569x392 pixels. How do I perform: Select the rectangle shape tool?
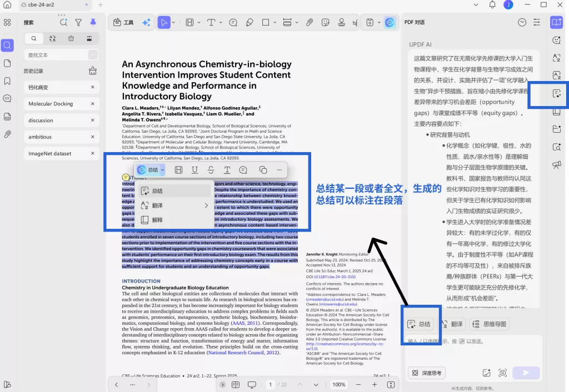(266, 22)
